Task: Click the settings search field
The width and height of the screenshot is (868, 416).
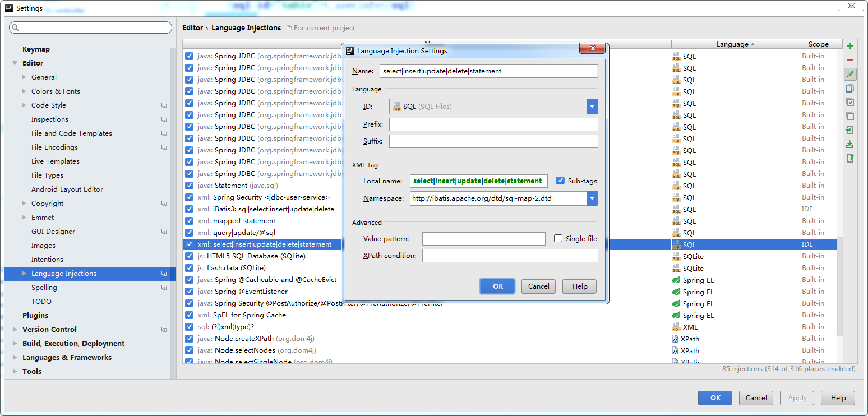Action: [90, 27]
